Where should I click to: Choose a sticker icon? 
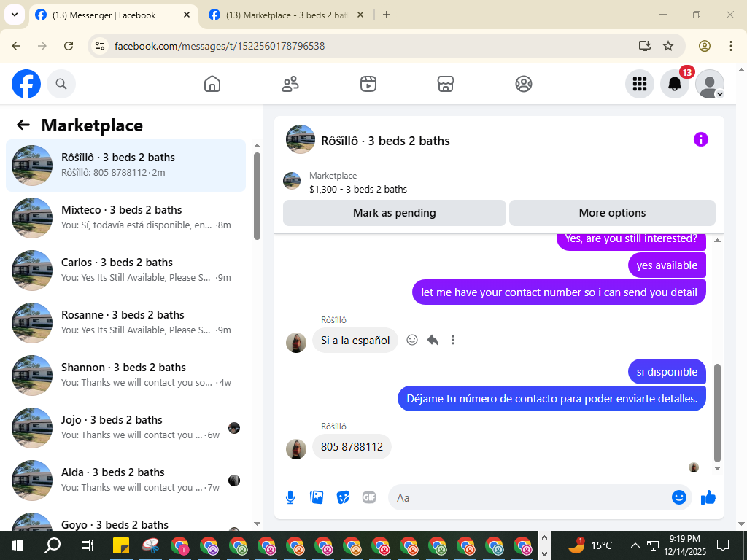tap(343, 497)
